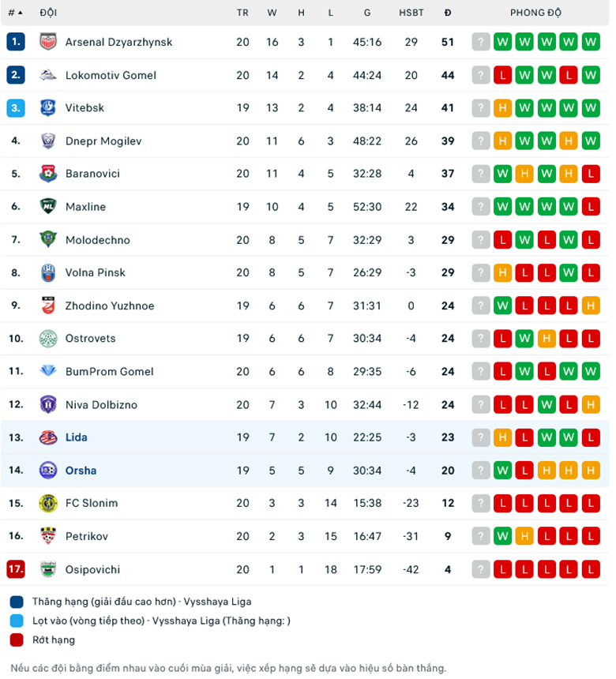Click the dark blue promotion legend swatch
Screen dimensions: 616x679
point(17,602)
